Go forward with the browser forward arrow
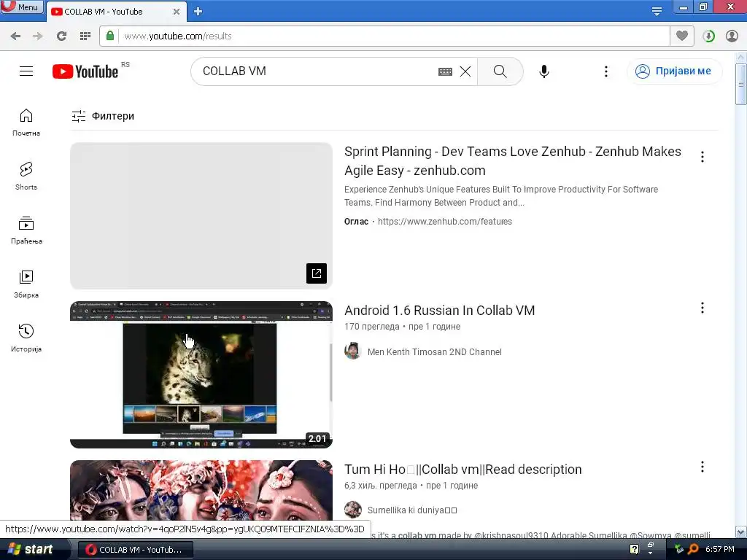 [x=38, y=36]
